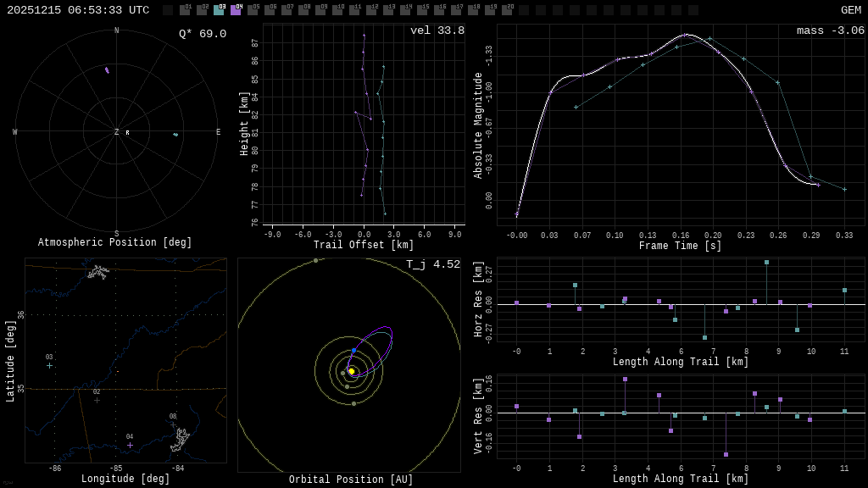Click the GEM shower label

(850, 10)
